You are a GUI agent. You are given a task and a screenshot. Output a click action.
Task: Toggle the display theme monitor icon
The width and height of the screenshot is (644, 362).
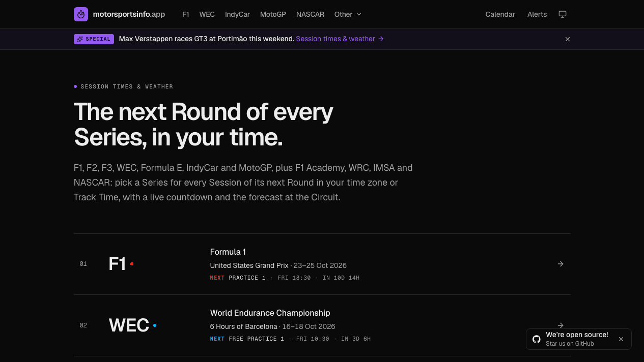563,14
